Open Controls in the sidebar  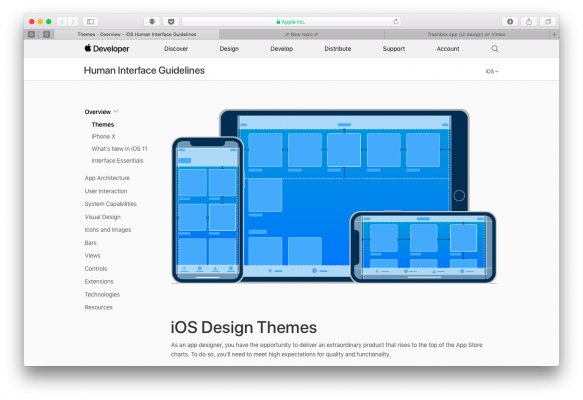pyautogui.click(x=96, y=268)
